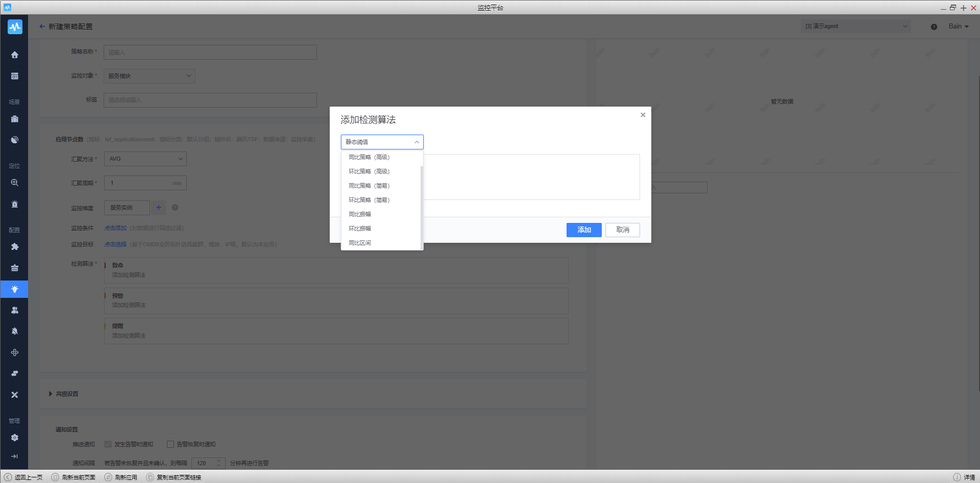Enable the 告警恢复时通知 checkbox

pos(170,444)
